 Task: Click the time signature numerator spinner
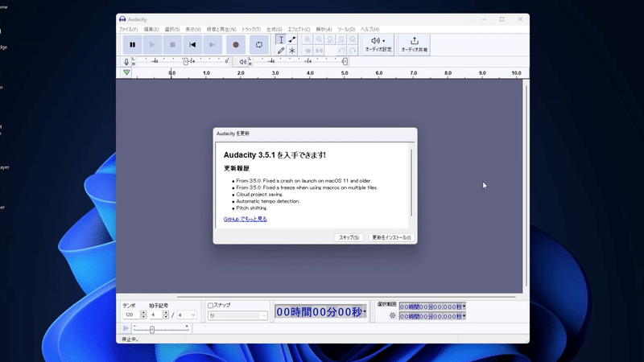coord(166,315)
